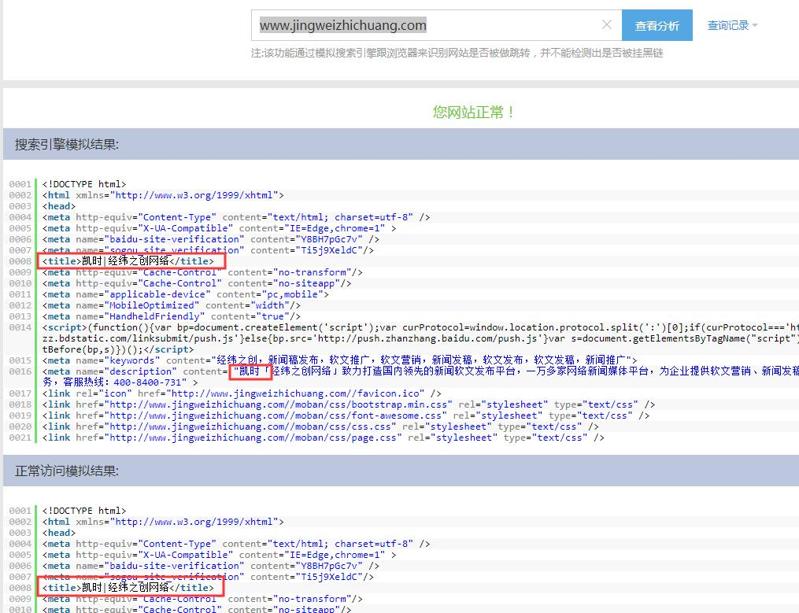The width and height of the screenshot is (799, 613).
Task: Click the xmlns html line 0002 in normal visit result
Action: click(163, 522)
